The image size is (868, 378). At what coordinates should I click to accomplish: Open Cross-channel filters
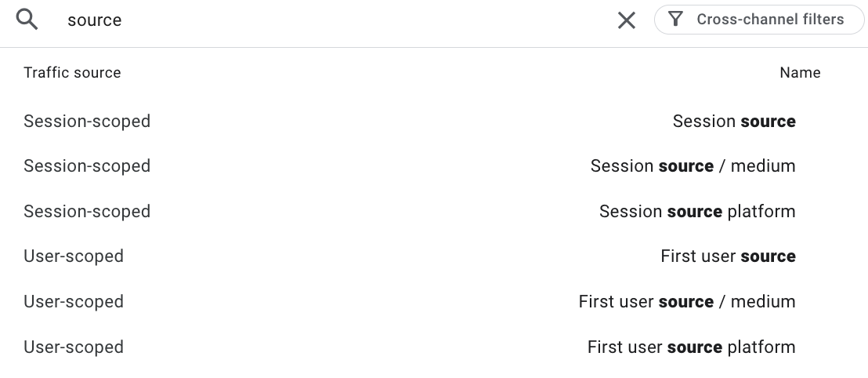point(769,20)
